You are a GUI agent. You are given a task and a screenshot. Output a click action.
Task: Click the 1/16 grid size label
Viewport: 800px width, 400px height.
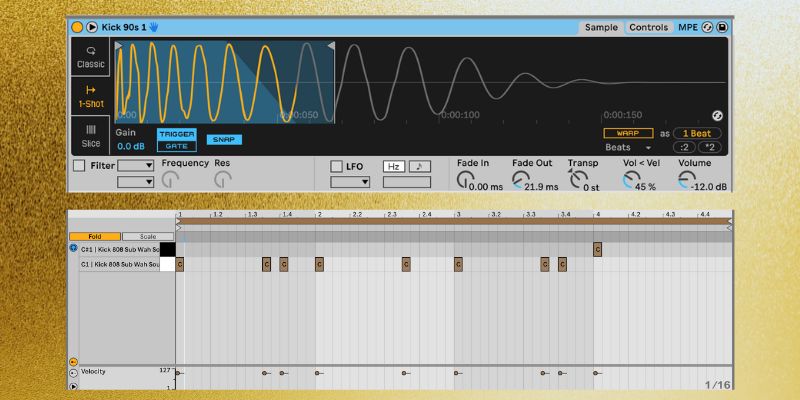click(718, 385)
